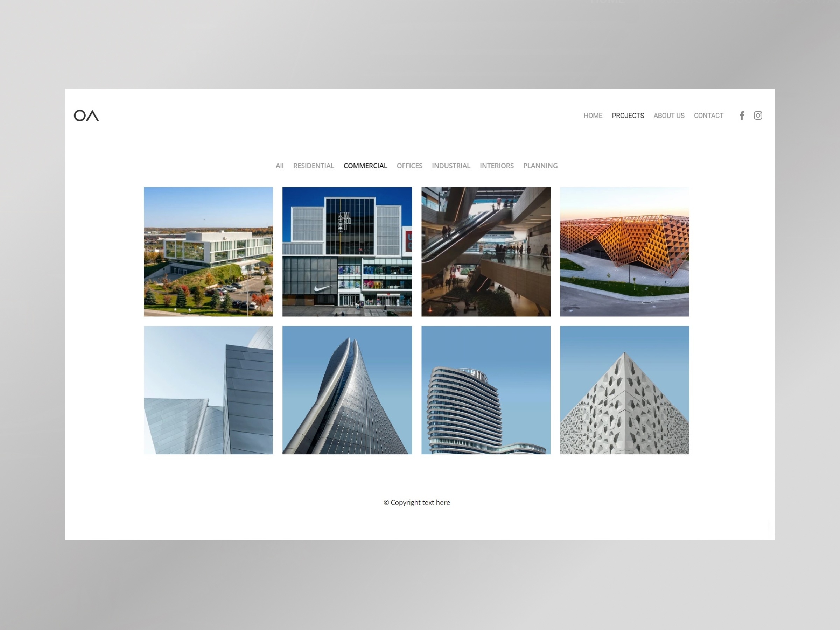Select the COMMERCIAL filter tab

tap(365, 166)
